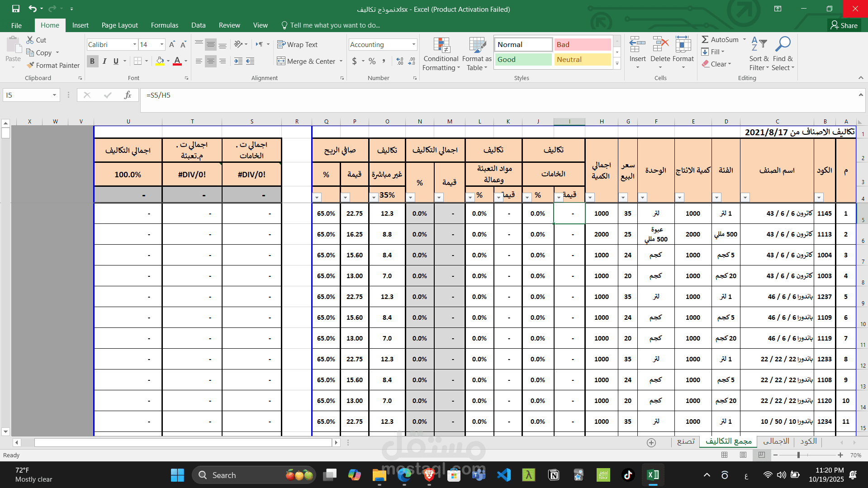Viewport: 868px width, 488px height.
Task: Click the Accounting dollar format icon
Action: point(355,61)
